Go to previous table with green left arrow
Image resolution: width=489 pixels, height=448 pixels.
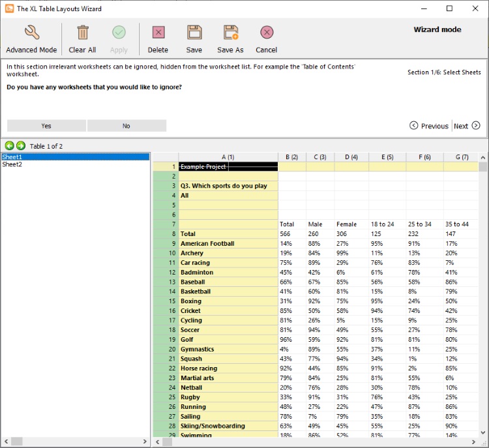[10, 145]
